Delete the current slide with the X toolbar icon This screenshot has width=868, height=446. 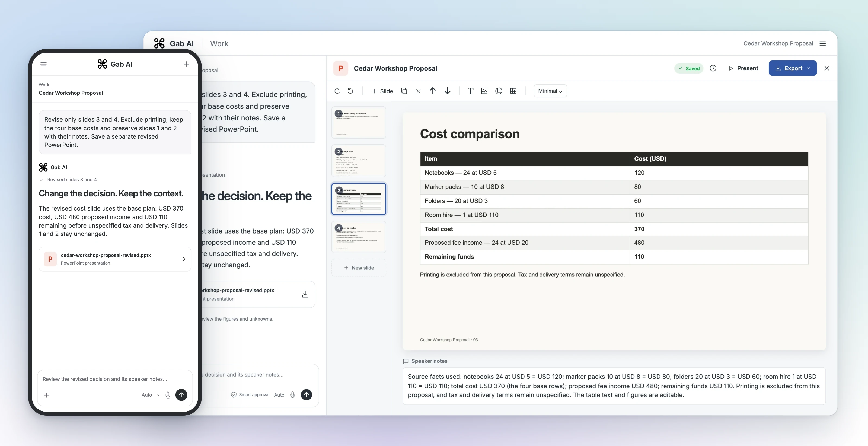click(x=418, y=91)
